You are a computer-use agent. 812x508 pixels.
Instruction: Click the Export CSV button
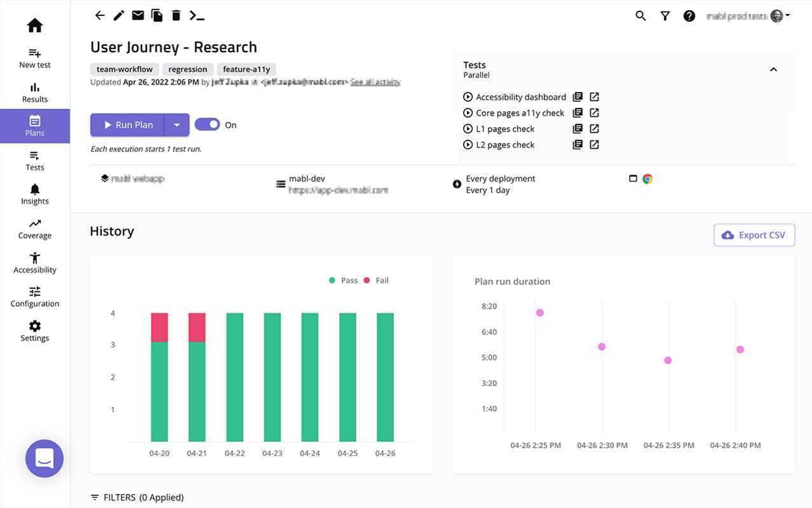pos(754,235)
